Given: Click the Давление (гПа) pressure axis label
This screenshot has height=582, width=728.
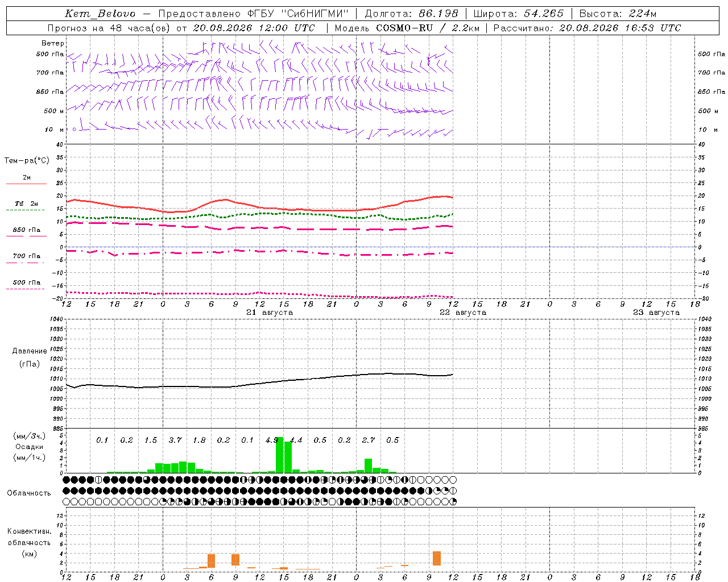Looking at the screenshot, I should coord(30,357).
